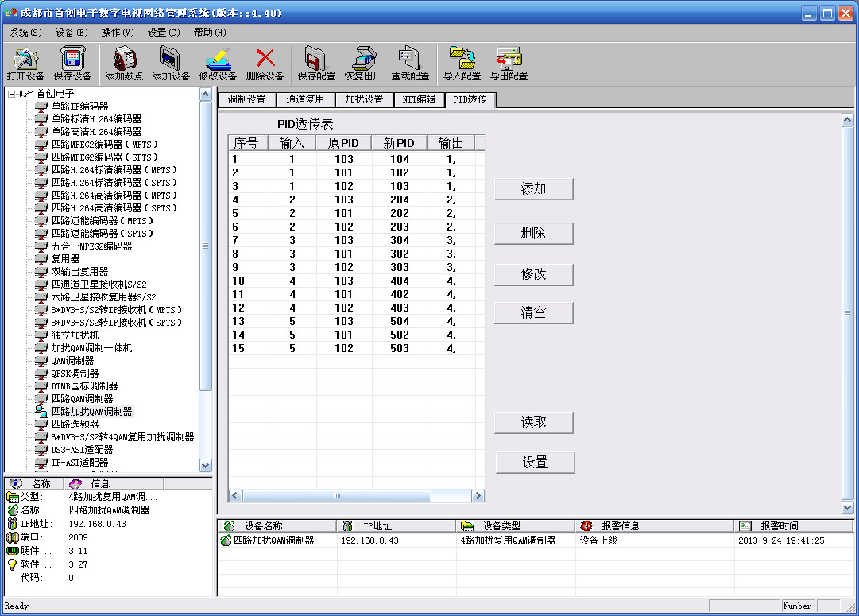
Task: Open the 系统(S) menu
Action: (x=25, y=33)
